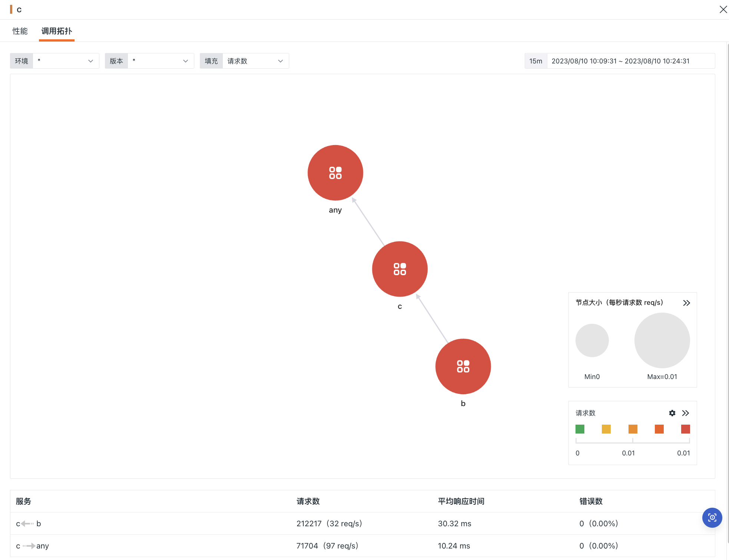Click the 'c' service node circle

pos(400,269)
